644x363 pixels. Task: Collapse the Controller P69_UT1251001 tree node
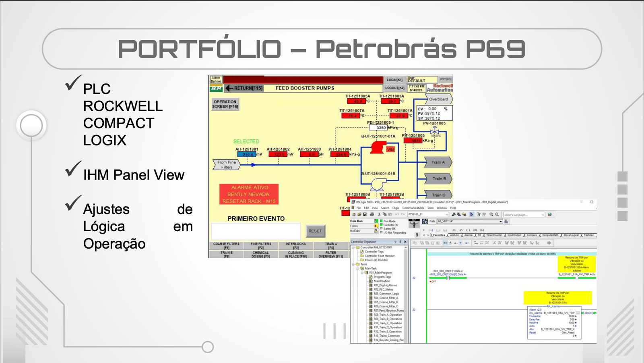(353, 247)
